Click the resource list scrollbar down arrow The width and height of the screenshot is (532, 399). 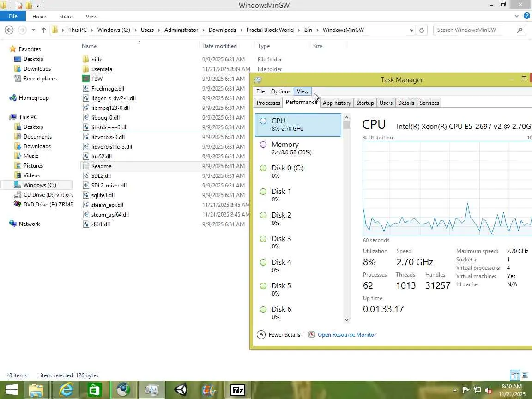coord(346,320)
